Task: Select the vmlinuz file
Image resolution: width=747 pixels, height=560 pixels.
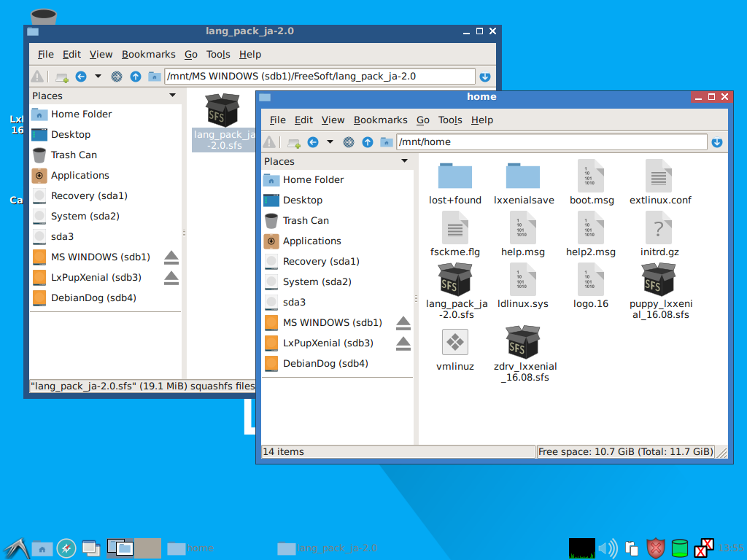Action: [455, 350]
